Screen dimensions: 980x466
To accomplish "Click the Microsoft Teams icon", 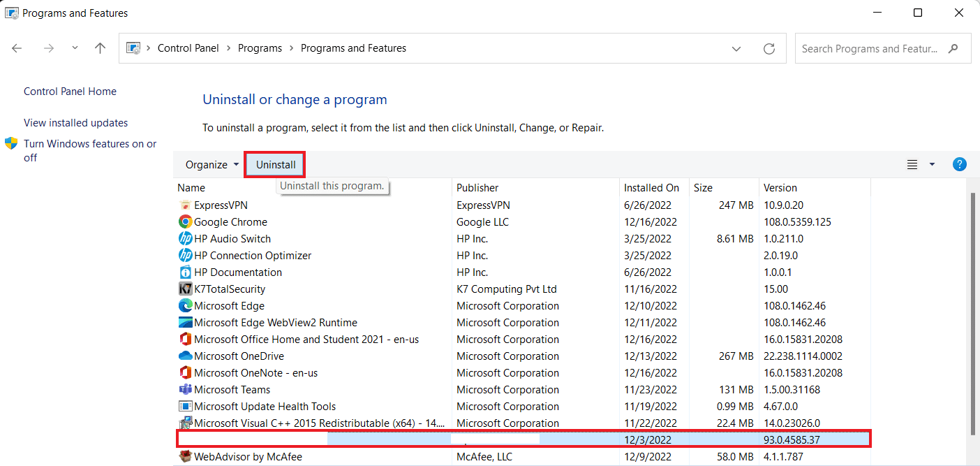I will tap(185, 390).
